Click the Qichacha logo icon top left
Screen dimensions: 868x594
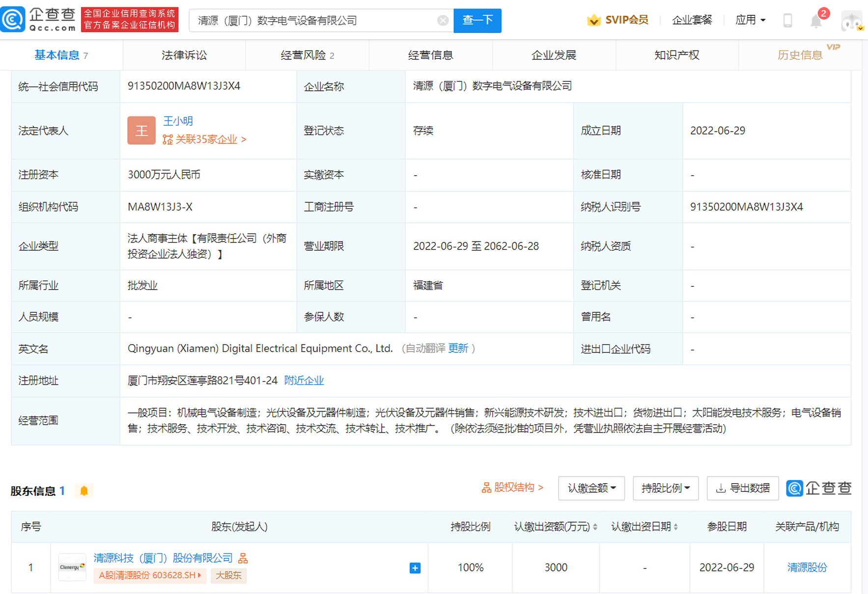[x=13, y=19]
